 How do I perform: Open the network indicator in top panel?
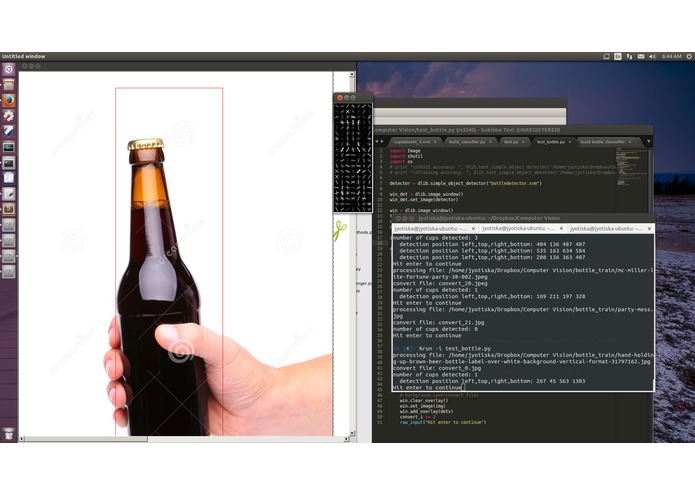pyautogui.click(x=629, y=56)
